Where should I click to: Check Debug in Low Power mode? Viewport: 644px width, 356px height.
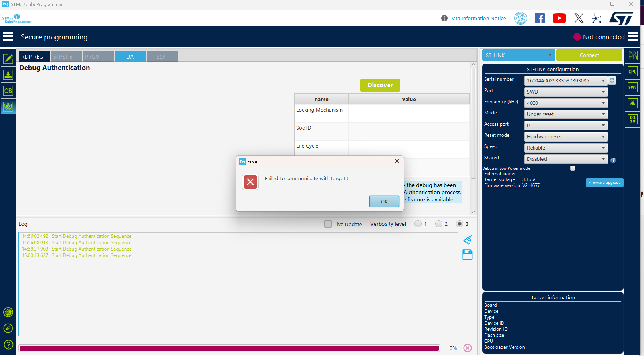[x=573, y=168]
